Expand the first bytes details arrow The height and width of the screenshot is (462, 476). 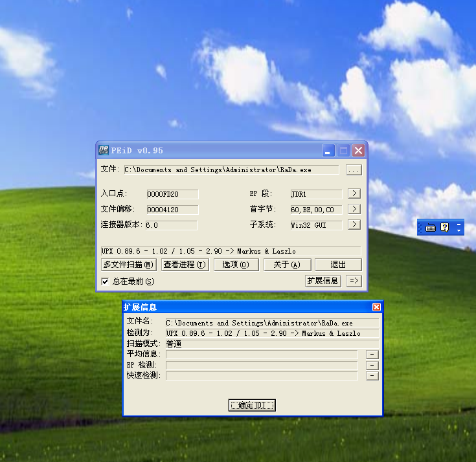pyautogui.click(x=354, y=209)
